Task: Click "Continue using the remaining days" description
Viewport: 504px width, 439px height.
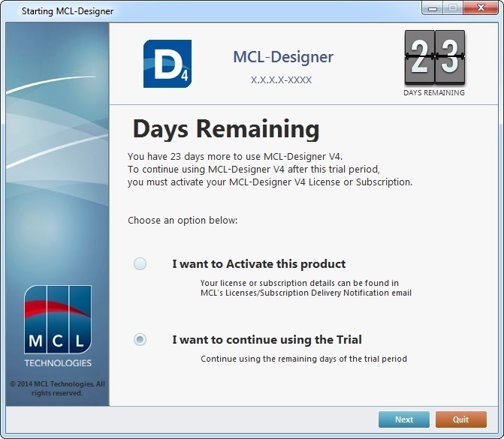Action: 303,359
